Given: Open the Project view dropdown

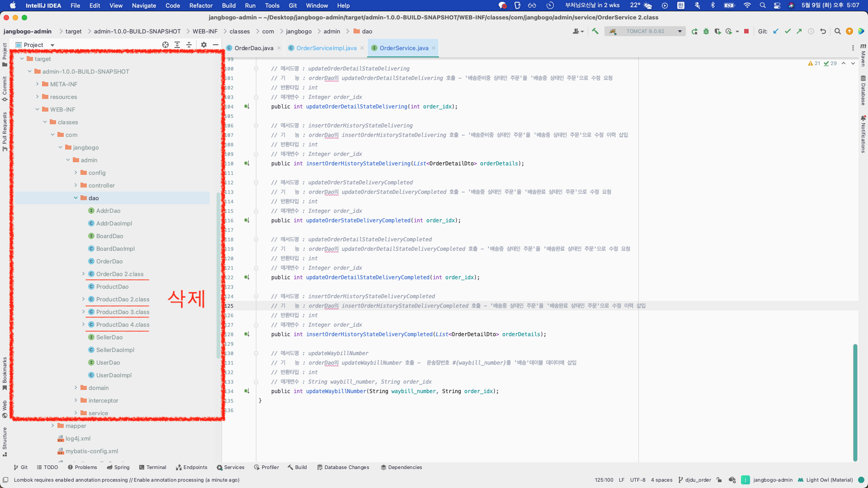Looking at the screenshot, I should click(52, 45).
